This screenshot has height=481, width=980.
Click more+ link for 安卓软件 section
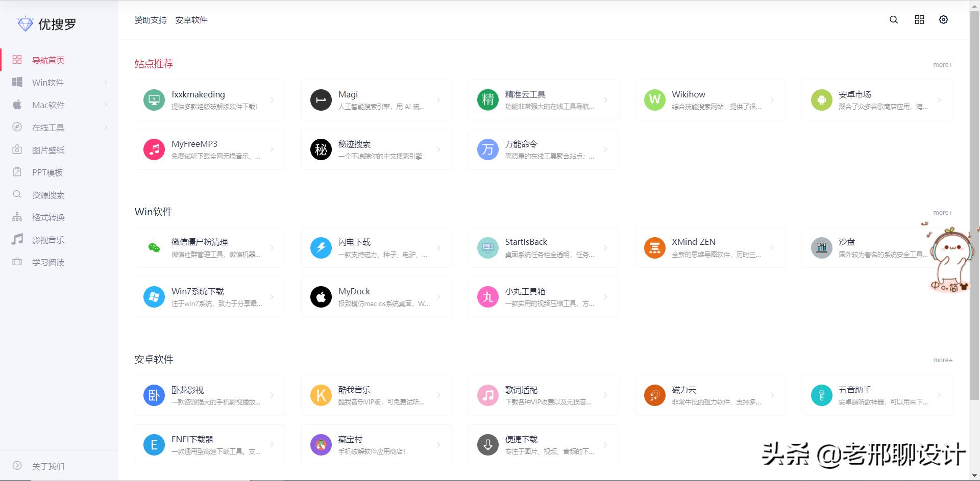click(x=942, y=360)
